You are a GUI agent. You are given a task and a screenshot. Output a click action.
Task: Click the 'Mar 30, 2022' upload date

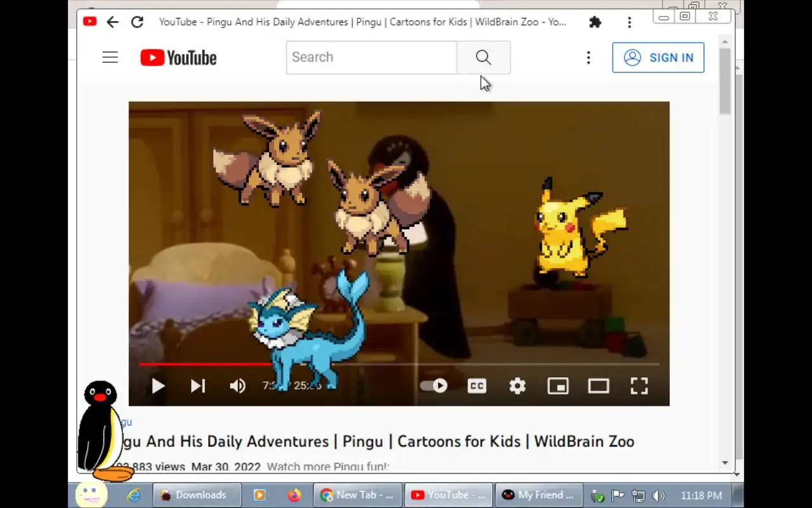226,467
